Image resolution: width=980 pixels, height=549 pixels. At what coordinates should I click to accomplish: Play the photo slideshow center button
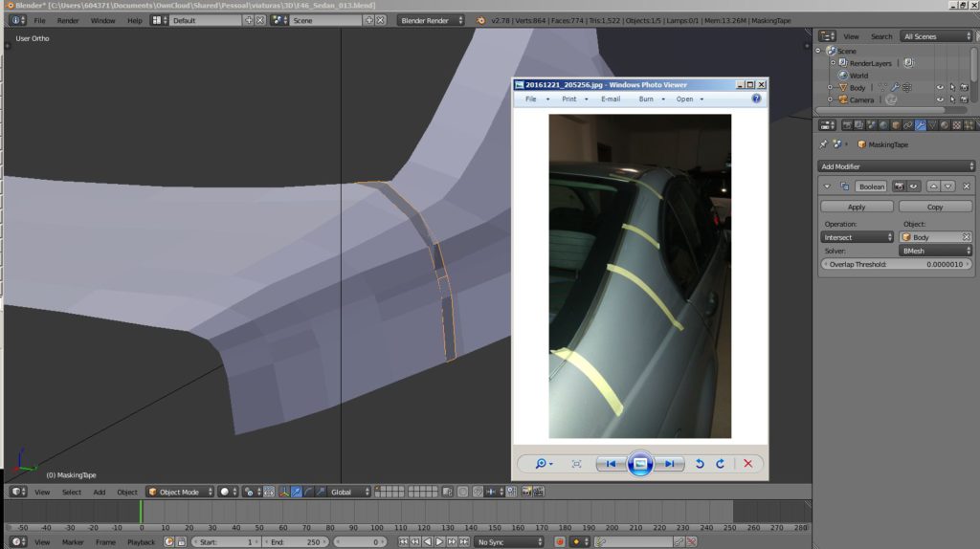coord(640,464)
